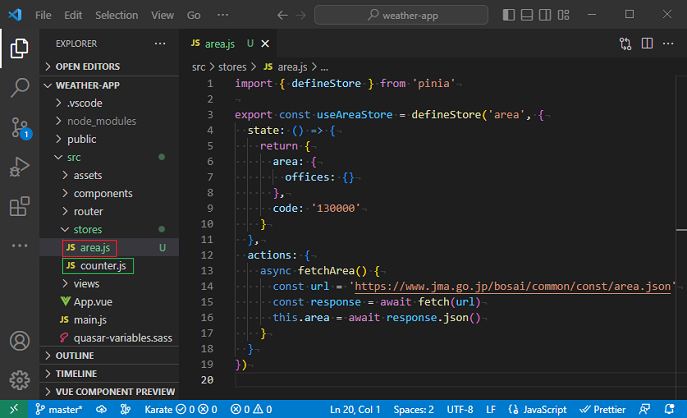Open the Run and Debug view
This screenshot has height=418, width=687.
pyautogui.click(x=19, y=167)
